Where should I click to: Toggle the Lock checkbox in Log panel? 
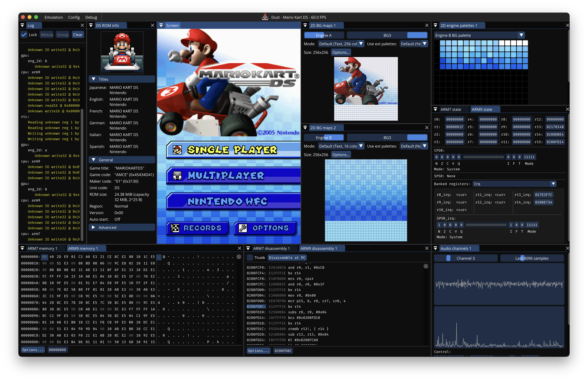pyautogui.click(x=24, y=35)
